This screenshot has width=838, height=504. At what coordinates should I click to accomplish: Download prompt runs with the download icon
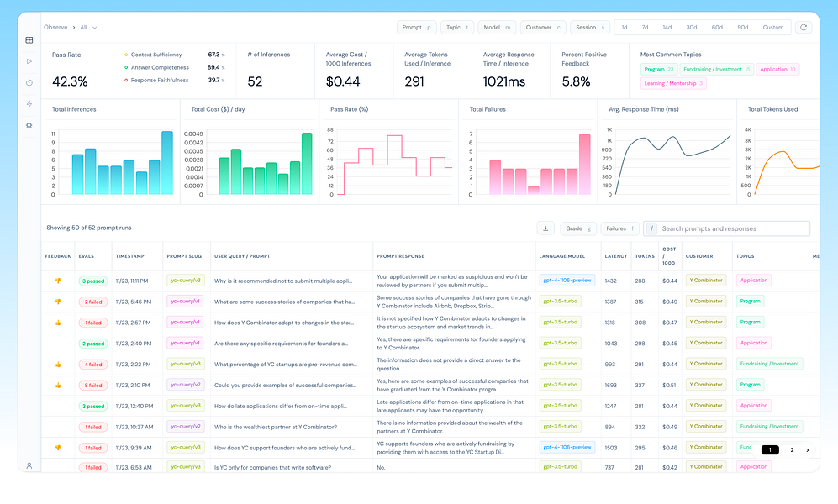545,228
